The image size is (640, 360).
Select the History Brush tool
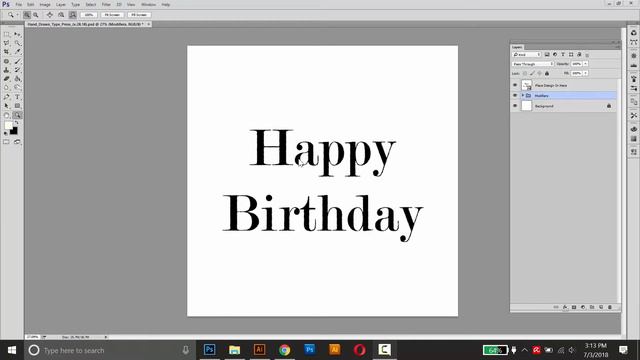click(x=17, y=70)
